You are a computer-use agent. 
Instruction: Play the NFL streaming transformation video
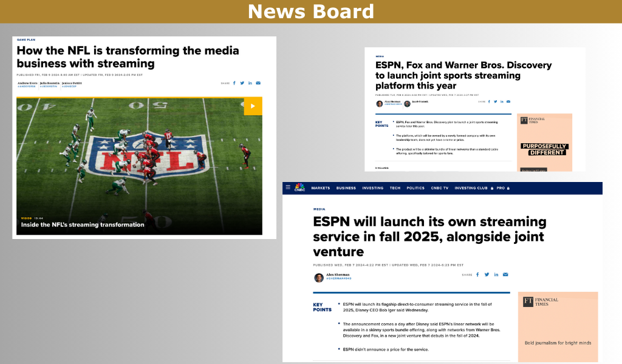pos(253,106)
